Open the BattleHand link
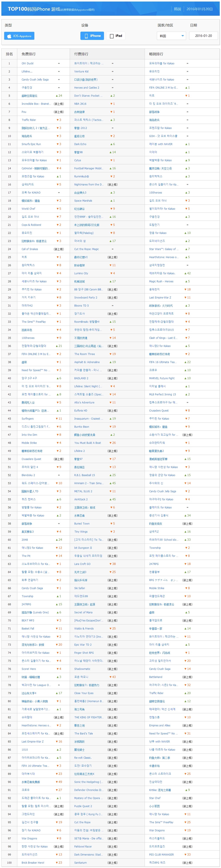This screenshot has height=868, width=221. 155,677
